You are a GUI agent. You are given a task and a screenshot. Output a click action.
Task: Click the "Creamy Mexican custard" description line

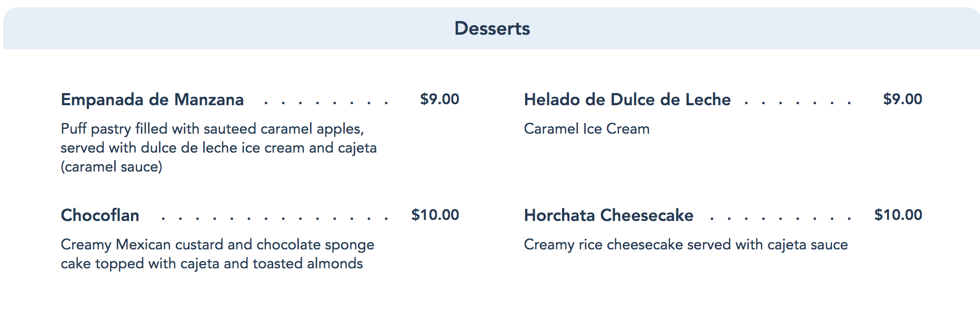pyautogui.click(x=217, y=245)
